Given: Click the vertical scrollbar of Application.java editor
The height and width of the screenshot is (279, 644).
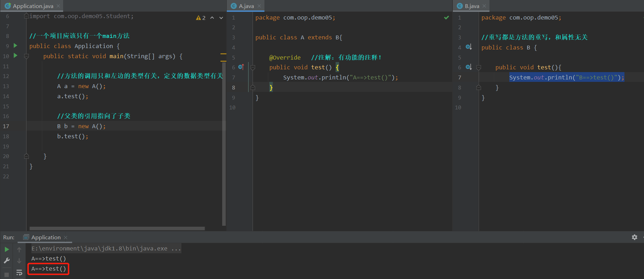Looking at the screenshot, I should tap(224, 144).
